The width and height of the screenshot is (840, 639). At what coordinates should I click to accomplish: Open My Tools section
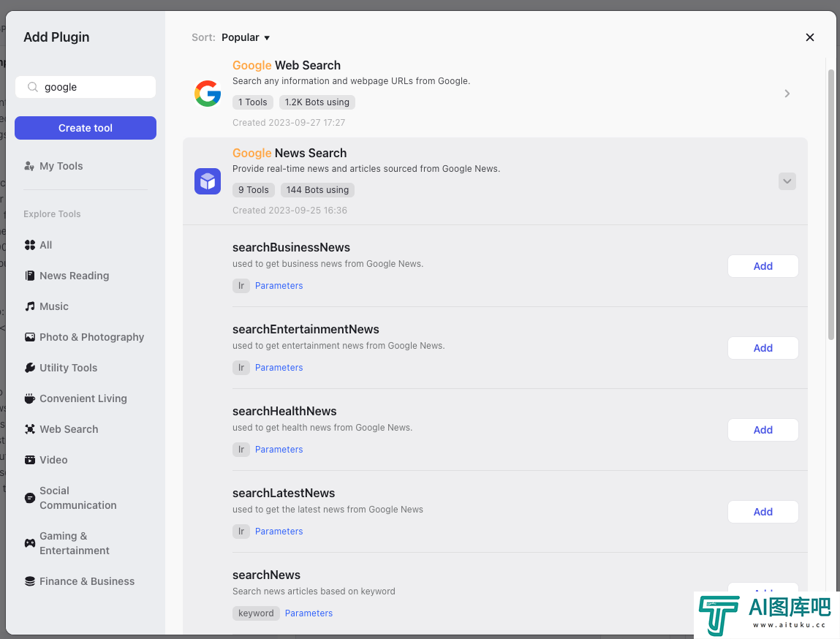[x=61, y=166]
